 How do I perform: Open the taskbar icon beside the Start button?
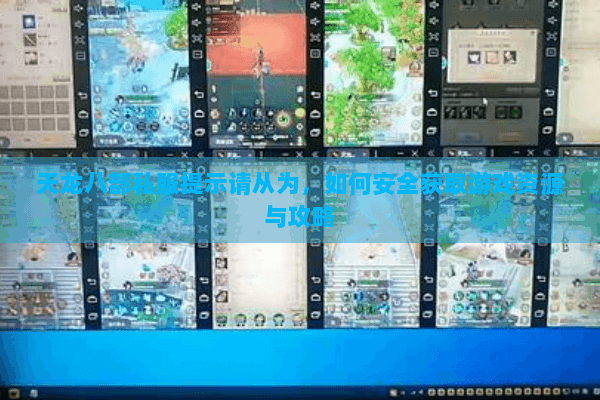coord(34,393)
